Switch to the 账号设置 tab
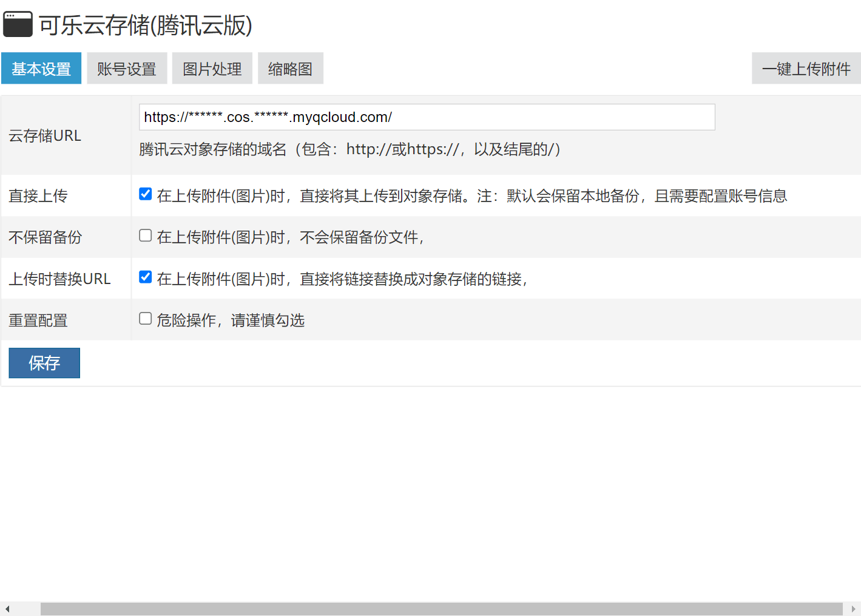The width and height of the screenshot is (861, 616). coord(127,68)
